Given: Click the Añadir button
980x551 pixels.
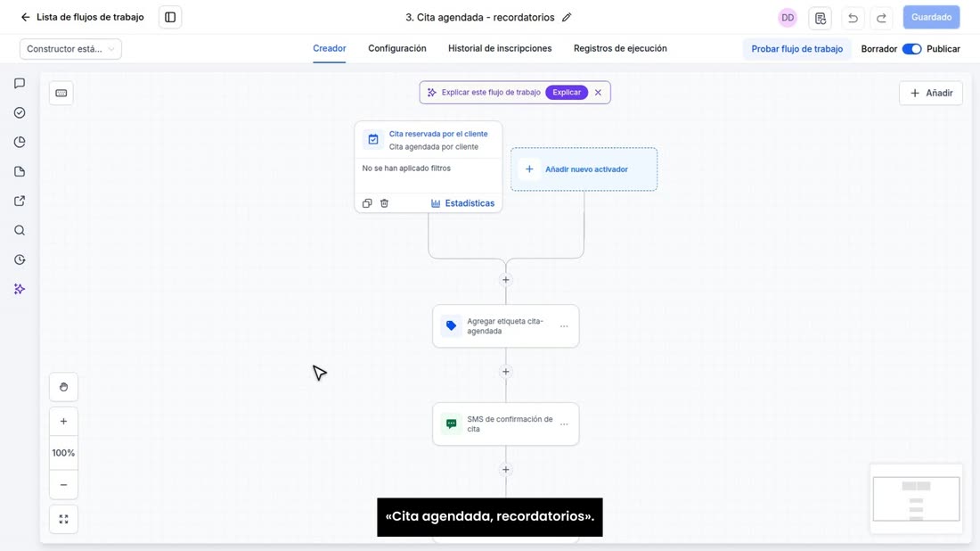Looking at the screenshot, I should (931, 94).
